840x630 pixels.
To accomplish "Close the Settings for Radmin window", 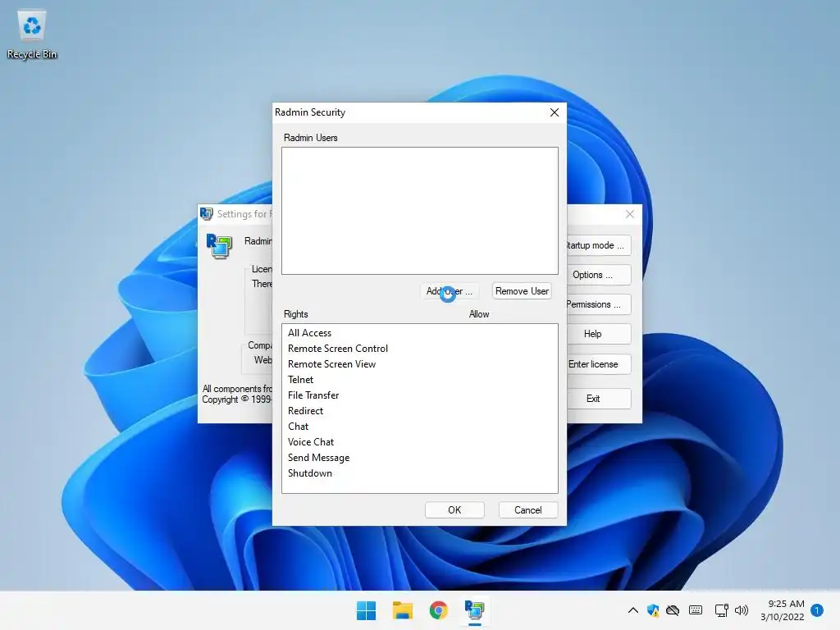I will (630, 214).
